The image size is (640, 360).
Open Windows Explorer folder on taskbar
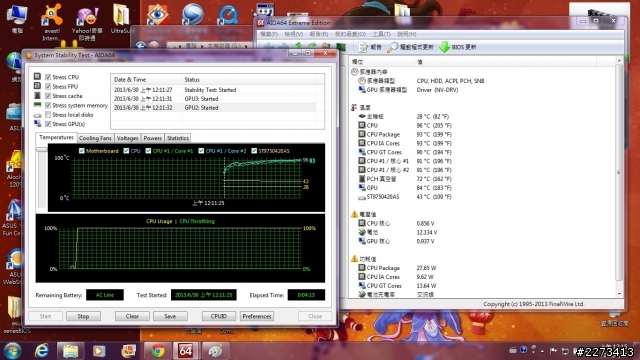70,351
